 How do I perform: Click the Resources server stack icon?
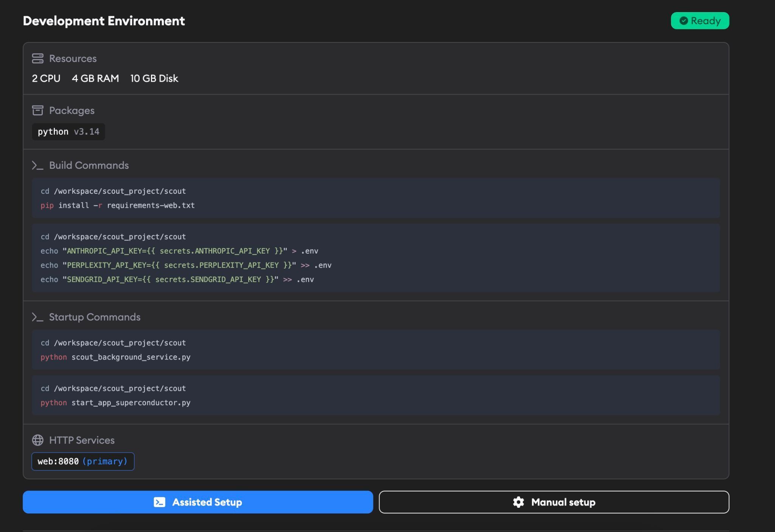[37, 58]
